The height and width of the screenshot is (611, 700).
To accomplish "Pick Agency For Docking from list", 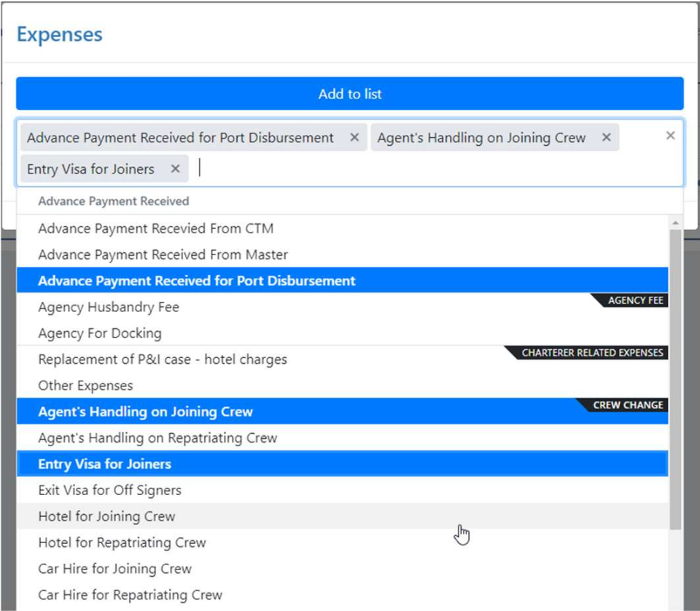I will point(100,333).
